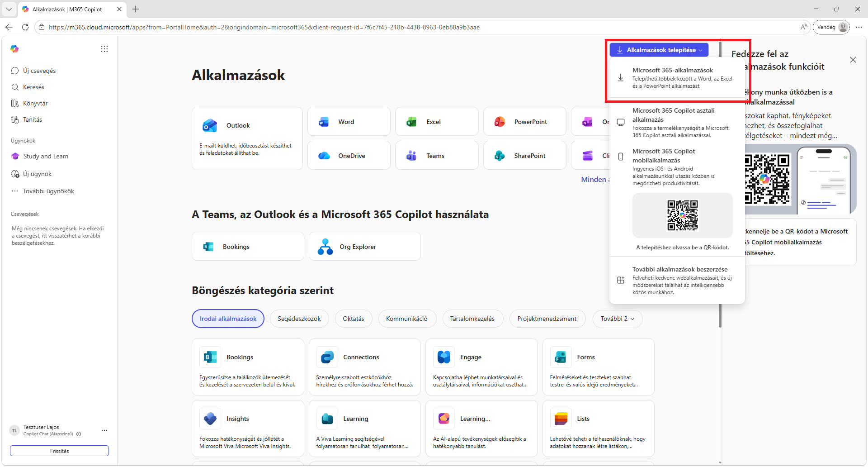Open account options menu for Tesztuser Lajos
The height and width of the screenshot is (467, 868).
[104, 430]
